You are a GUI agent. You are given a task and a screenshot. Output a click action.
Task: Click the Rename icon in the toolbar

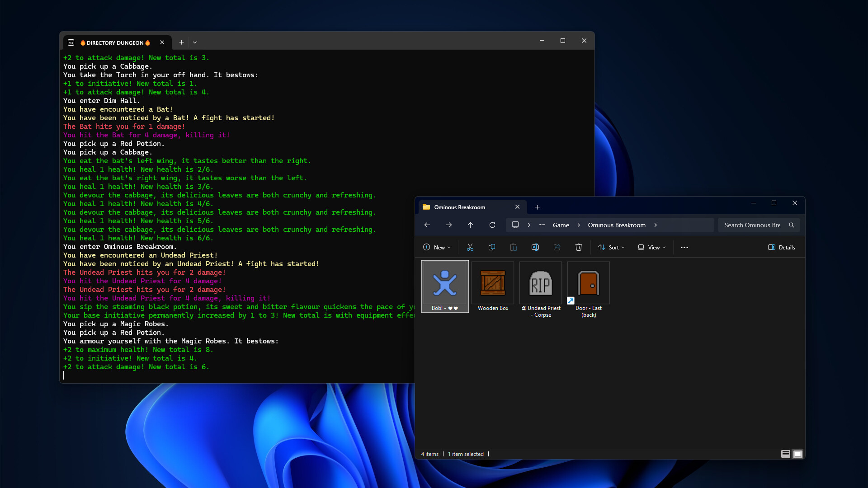pyautogui.click(x=535, y=247)
